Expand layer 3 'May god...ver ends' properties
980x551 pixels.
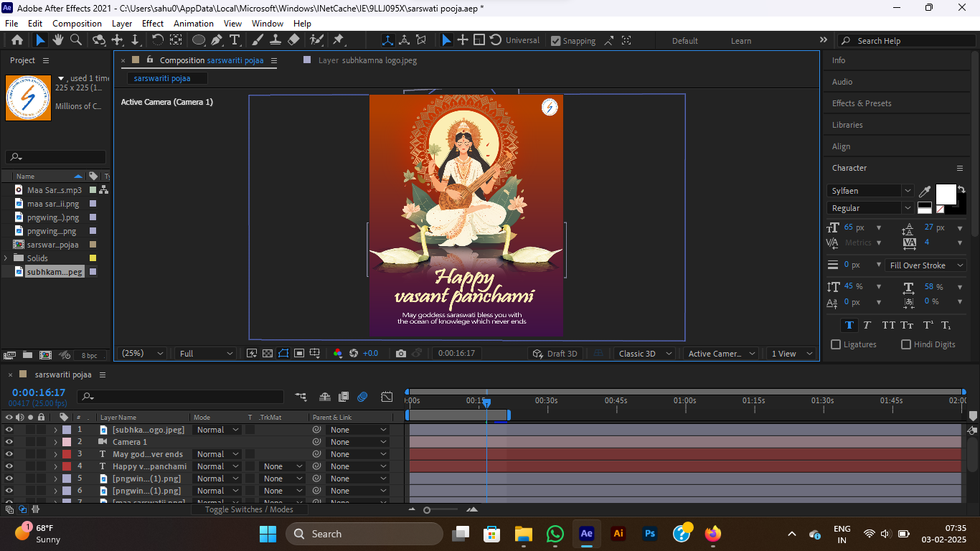55,454
